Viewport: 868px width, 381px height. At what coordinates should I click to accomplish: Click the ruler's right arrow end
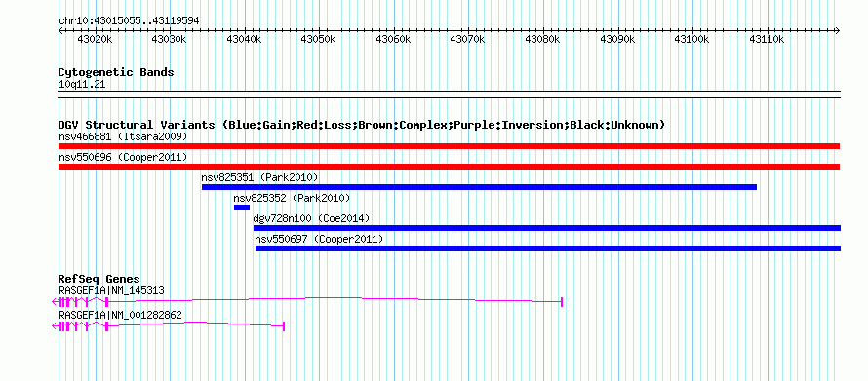(837, 30)
